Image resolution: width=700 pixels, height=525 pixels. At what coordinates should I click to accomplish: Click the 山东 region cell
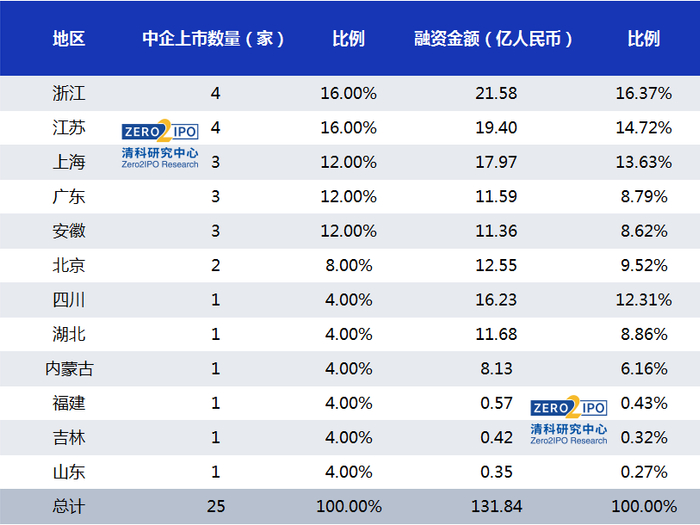(69, 472)
